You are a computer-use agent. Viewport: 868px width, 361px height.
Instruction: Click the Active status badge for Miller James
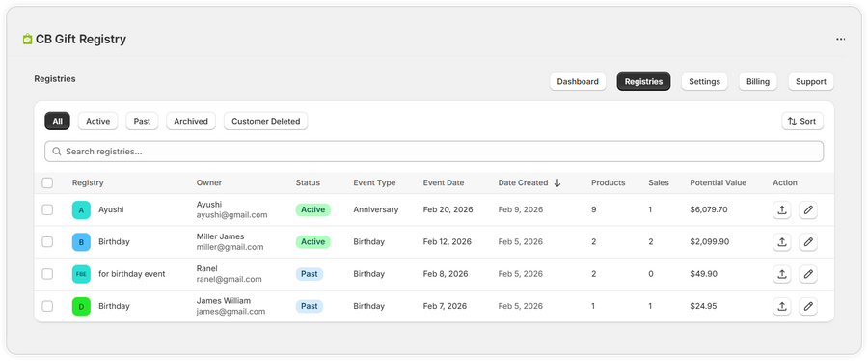point(312,242)
